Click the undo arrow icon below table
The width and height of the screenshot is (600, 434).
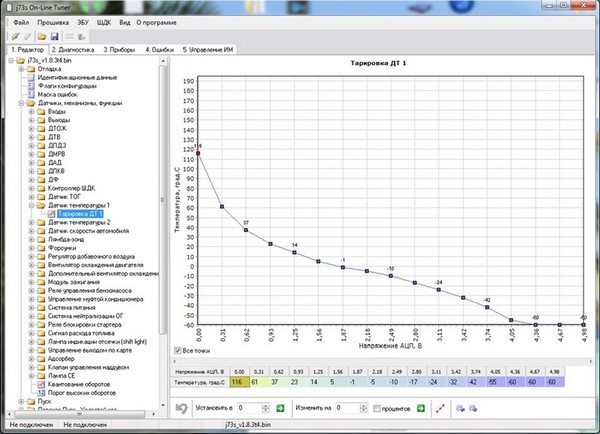pos(181,408)
